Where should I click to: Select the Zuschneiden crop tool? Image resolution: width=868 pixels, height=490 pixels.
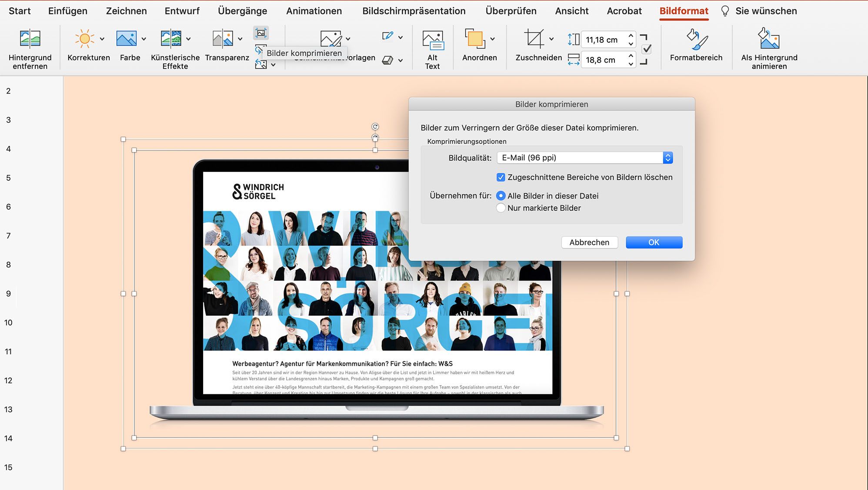pyautogui.click(x=534, y=39)
